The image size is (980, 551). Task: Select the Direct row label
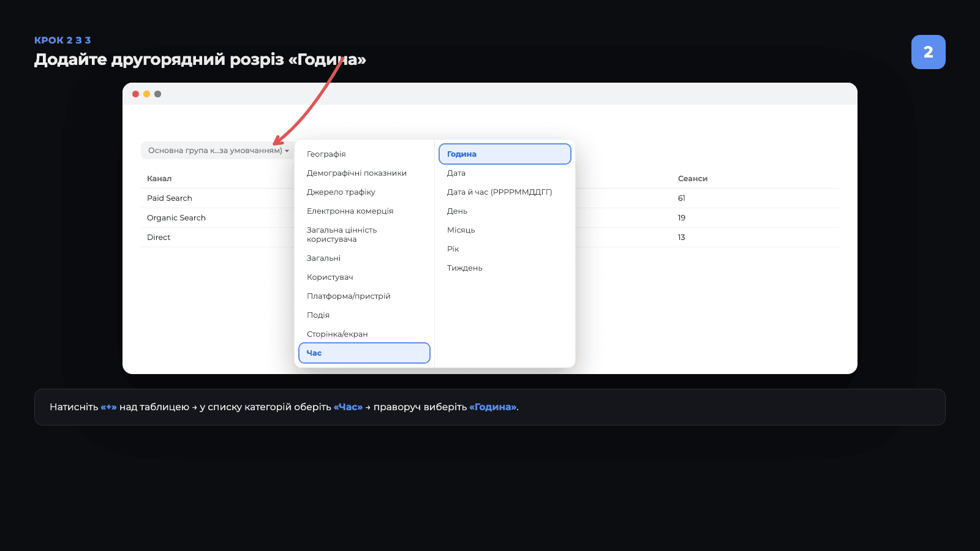pyautogui.click(x=159, y=238)
